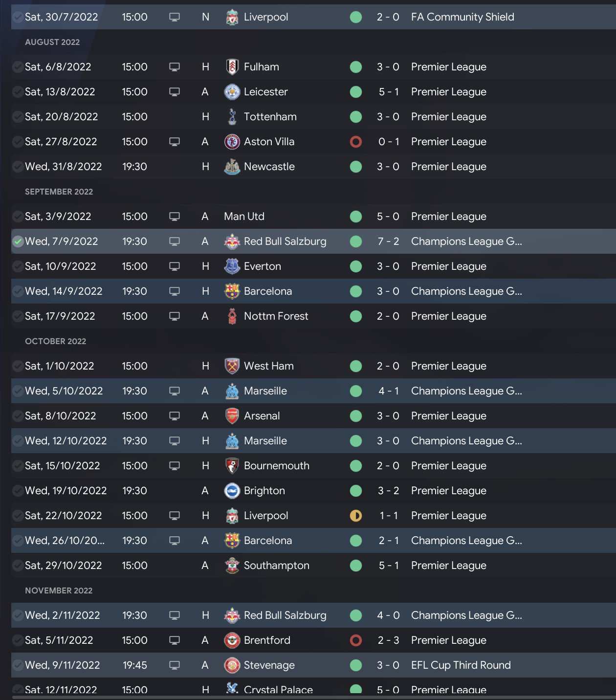Select the Bournemouth 15/10/2022 fixture row
Viewport: 616px width, 700px height.
tap(313, 466)
